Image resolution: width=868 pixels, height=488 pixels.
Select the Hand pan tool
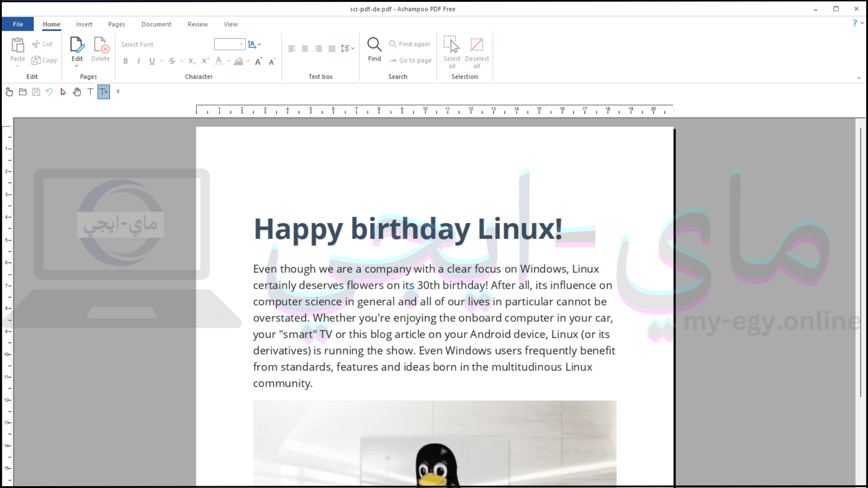pyautogui.click(x=77, y=92)
